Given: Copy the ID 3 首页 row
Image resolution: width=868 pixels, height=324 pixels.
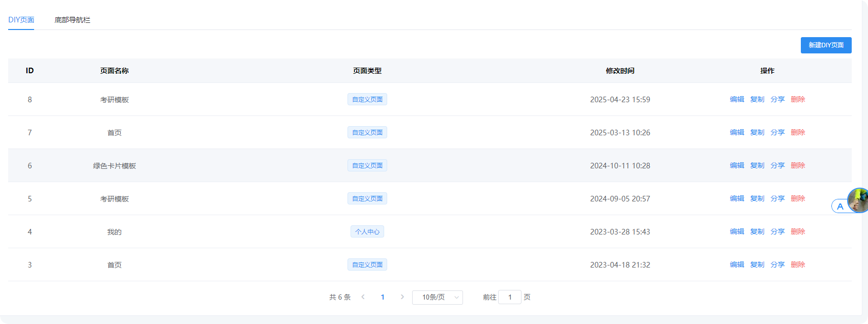Looking at the screenshot, I should click(757, 264).
